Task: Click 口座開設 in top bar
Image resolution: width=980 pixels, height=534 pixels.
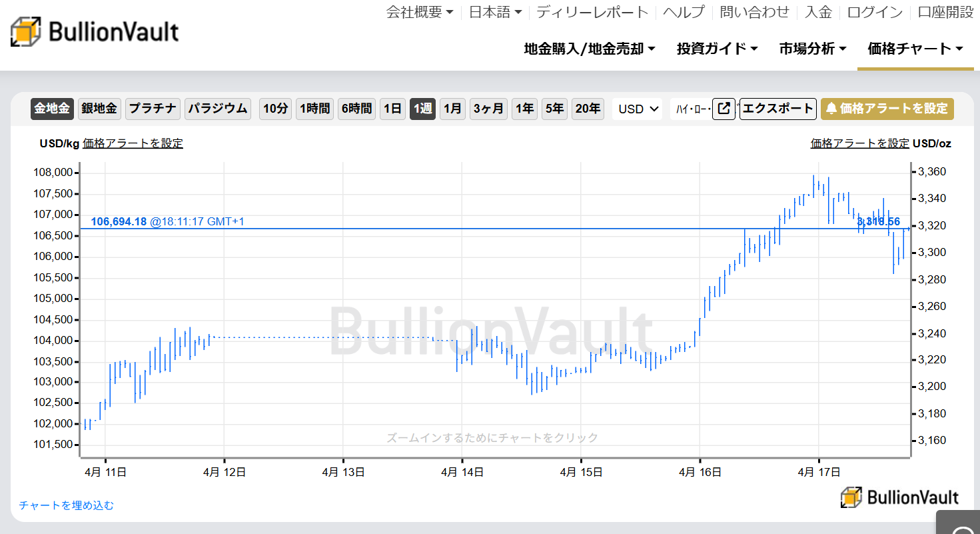Action: pos(945,12)
